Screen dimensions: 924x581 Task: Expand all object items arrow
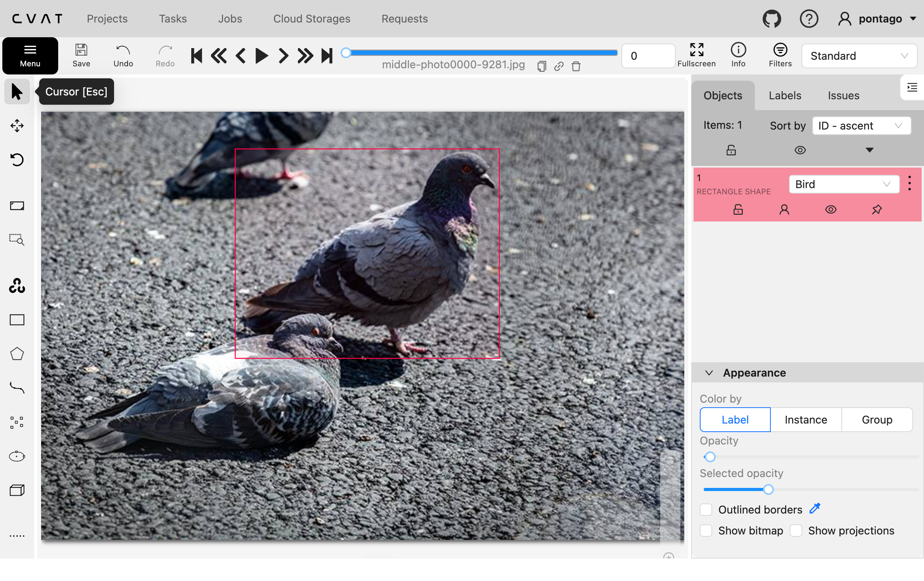click(869, 150)
